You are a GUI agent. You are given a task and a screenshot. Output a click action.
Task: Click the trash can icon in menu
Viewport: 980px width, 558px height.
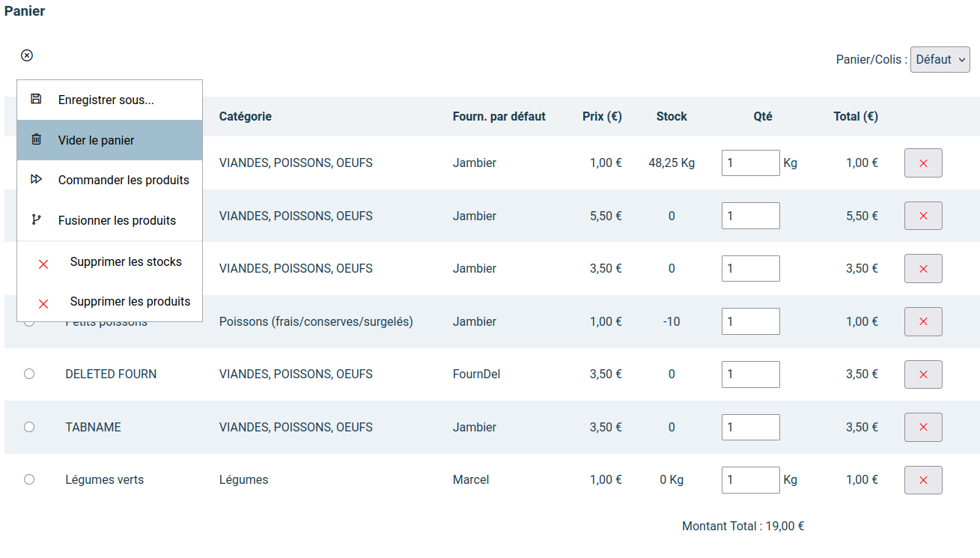coord(36,139)
